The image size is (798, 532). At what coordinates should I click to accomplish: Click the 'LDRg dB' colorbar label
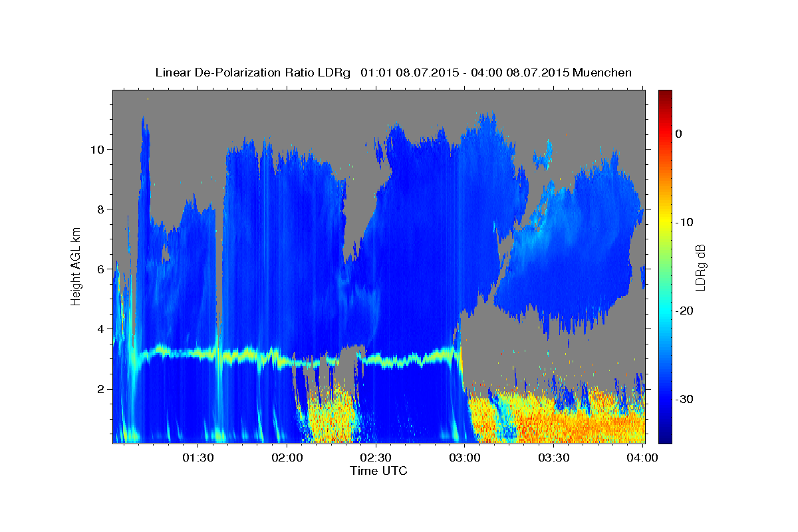pyautogui.click(x=700, y=266)
